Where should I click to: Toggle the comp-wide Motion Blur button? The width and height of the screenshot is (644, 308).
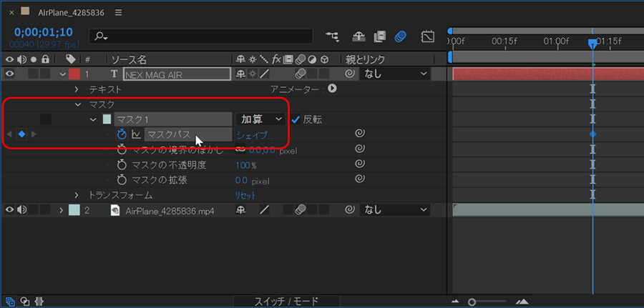click(400, 37)
